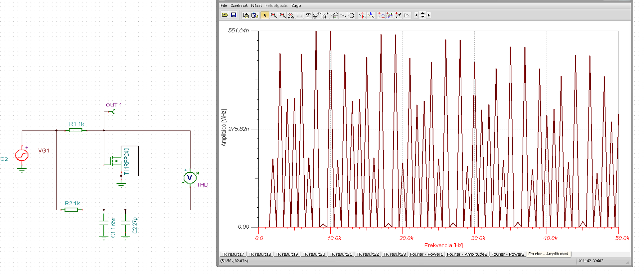Show the TR result21 tab
The width and height of the screenshot is (644, 274).
(x=341, y=254)
